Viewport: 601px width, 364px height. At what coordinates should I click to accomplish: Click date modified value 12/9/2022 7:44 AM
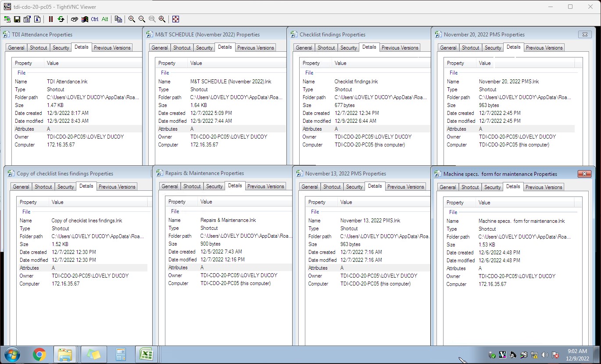coord(211,121)
